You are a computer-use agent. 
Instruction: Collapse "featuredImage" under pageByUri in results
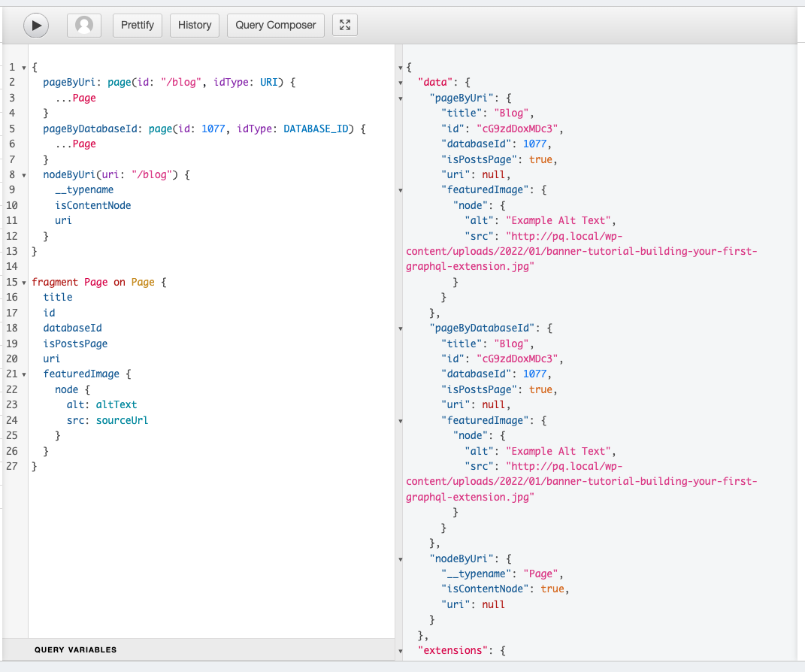pos(401,190)
